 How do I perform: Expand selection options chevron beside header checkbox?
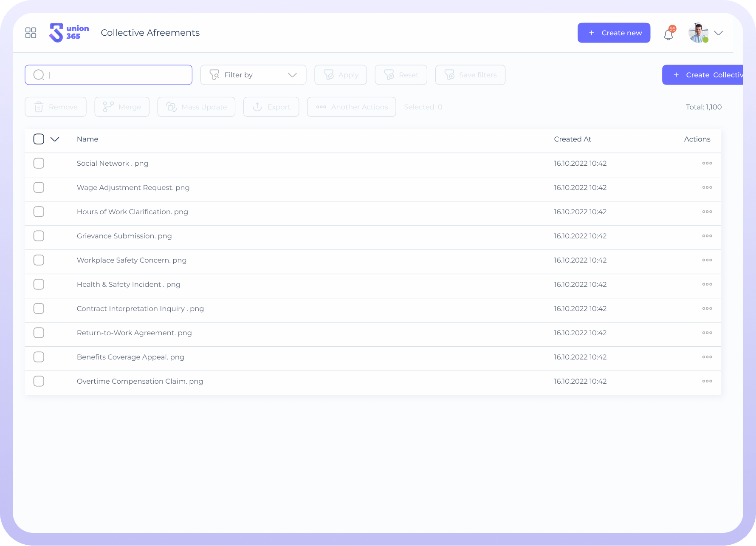point(55,139)
